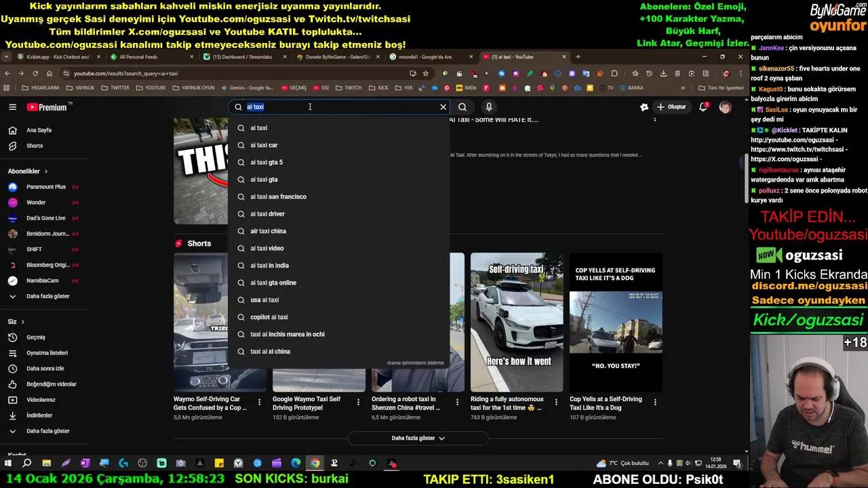868x488 pixels.
Task: Clear the search box with the X icon
Action: point(443,107)
